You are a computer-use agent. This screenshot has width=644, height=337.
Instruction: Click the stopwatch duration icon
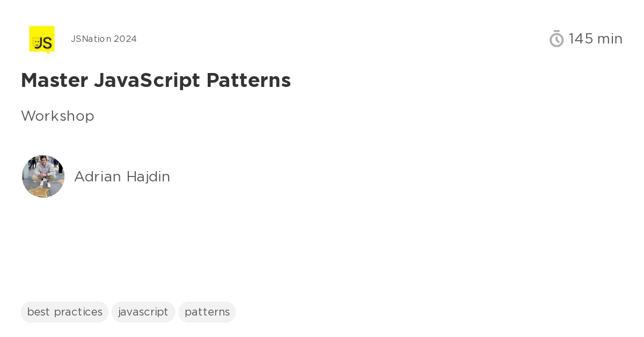pyautogui.click(x=557, y=39)
